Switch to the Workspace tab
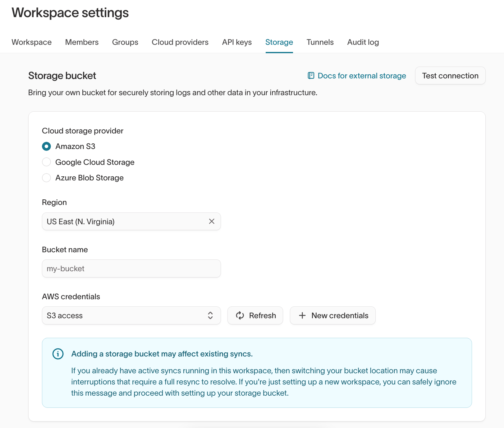 32,42
